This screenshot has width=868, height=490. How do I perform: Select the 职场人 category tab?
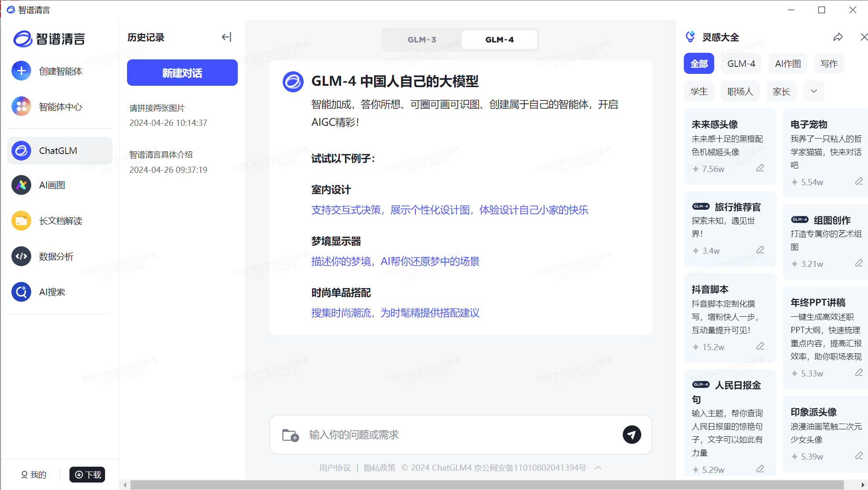740,91
